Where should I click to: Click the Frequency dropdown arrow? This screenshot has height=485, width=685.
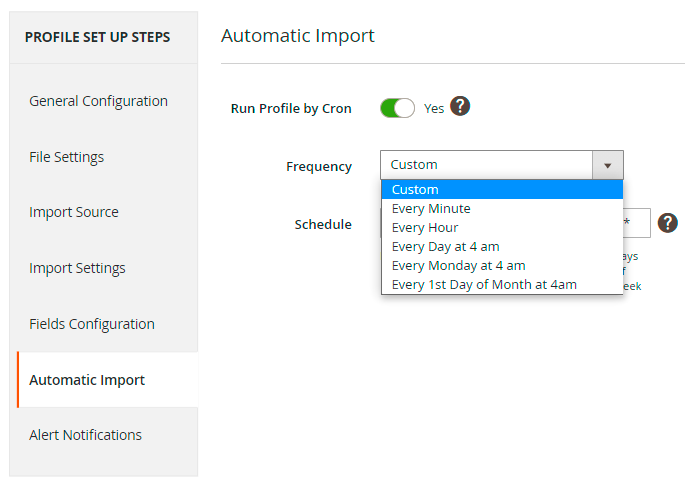tap(607, 165)
